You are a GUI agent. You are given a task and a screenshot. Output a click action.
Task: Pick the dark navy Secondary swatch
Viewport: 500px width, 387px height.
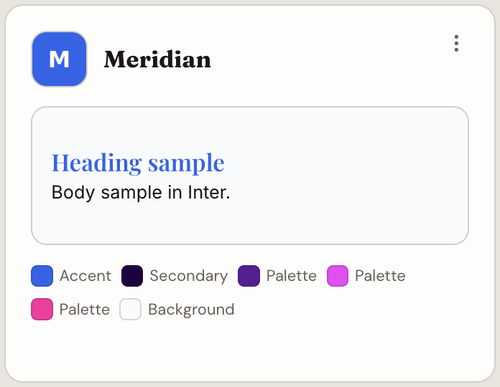(132, 276)
